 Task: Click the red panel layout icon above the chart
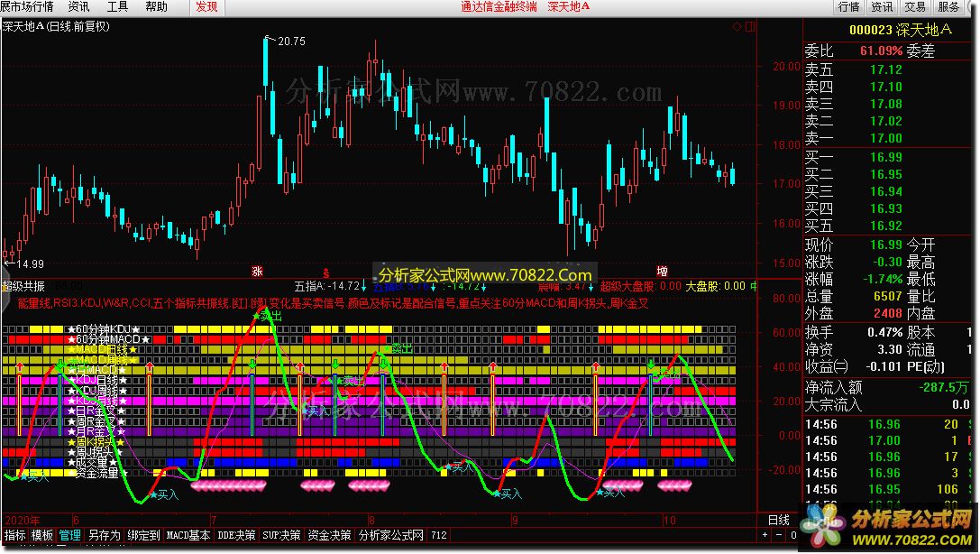tap(751, 26)
